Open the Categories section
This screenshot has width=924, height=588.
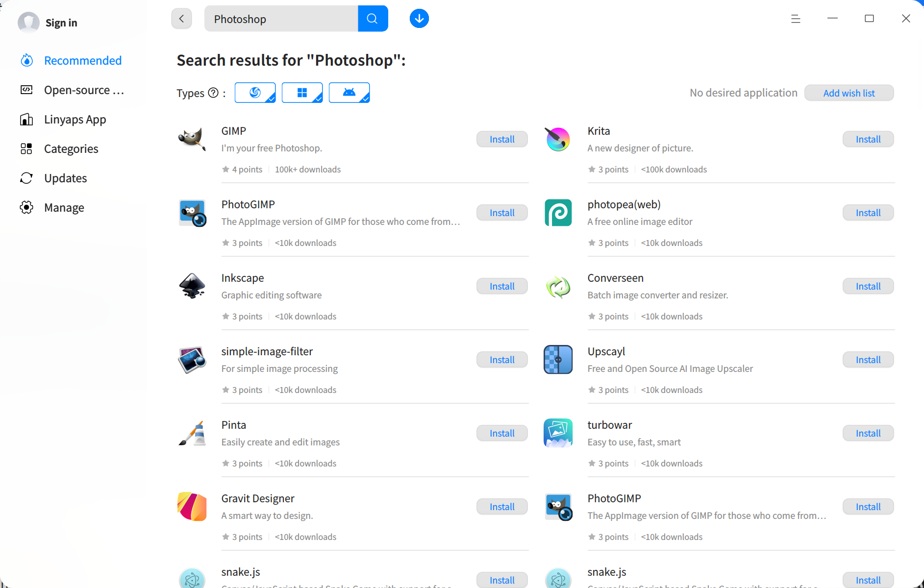tap(74, 148)
